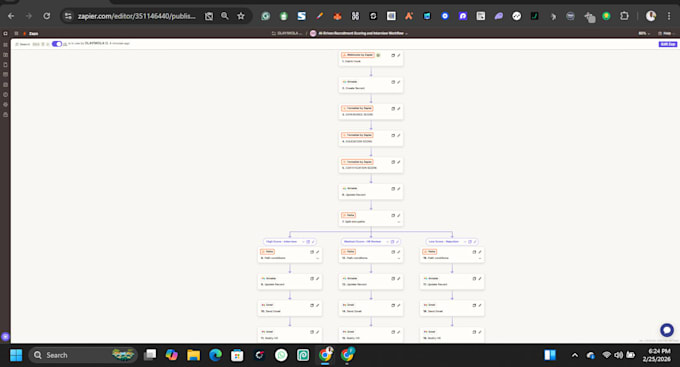Click pencil icon on step 3 Formatter card
Screen dimensions: 680x367
pos(399,109)
